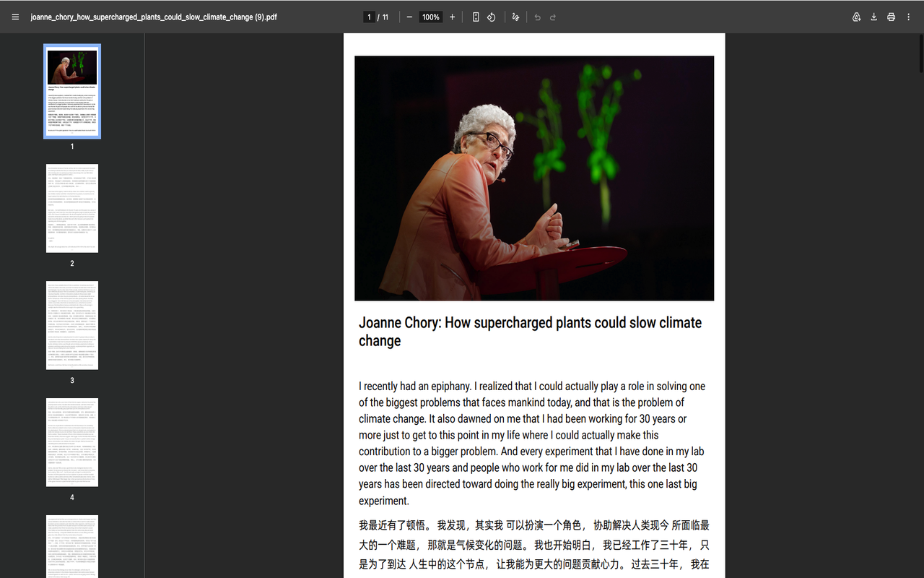Click the zoom in plus button
The height and width of the screenshot is (578, 924).
[x=453, y=17]
